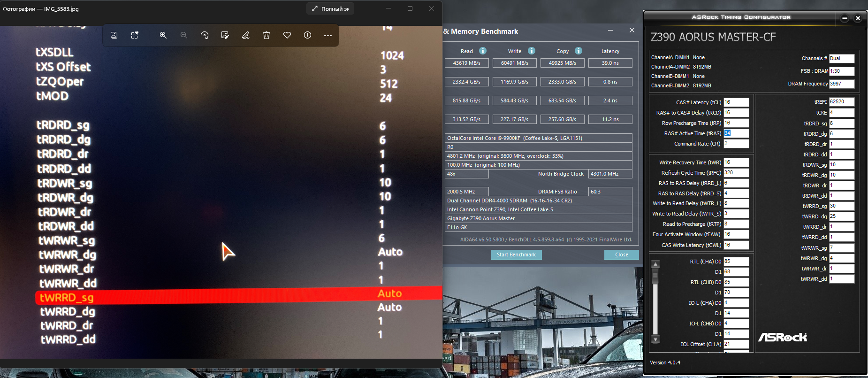Close the ASRock Timing Configurator window

(858, 18)
